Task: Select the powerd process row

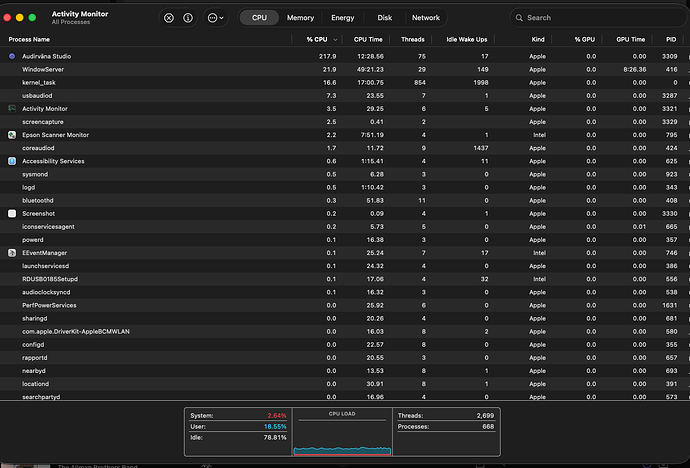Action: [345, 240]
